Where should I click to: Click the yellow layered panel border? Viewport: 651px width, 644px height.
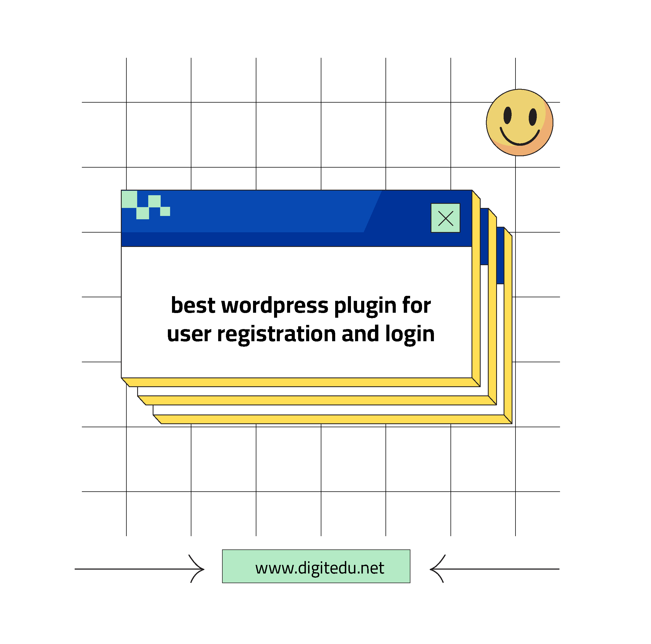click(x=472, y=295)
